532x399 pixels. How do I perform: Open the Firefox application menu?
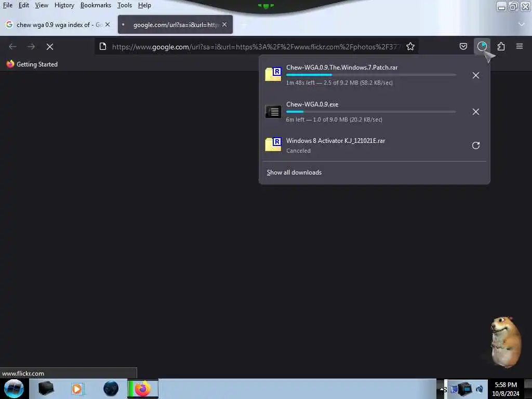pos(520,46)
